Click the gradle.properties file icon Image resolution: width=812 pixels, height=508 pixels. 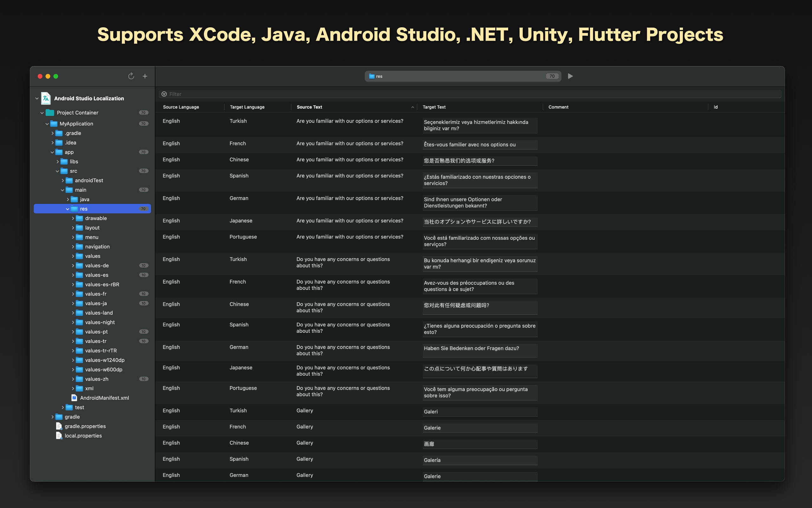59,426
